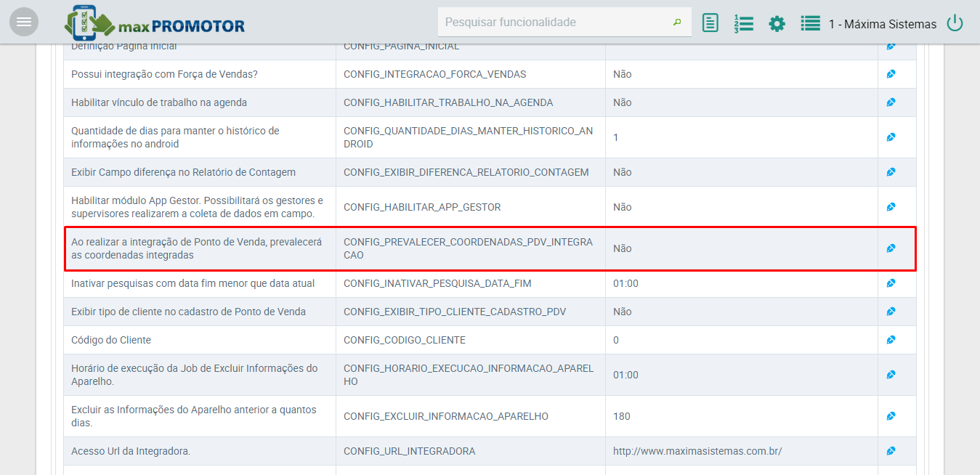Click value 01:00 in CONFIG_INATIVAR_PESQUISA_DATA_FIM row

[x=625, y=283]
